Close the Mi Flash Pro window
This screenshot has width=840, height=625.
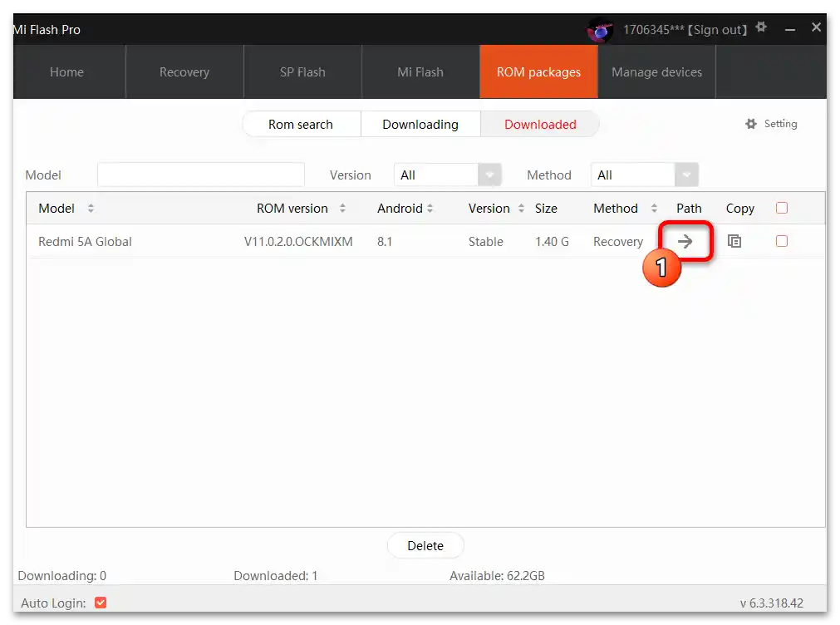point(816,27)
